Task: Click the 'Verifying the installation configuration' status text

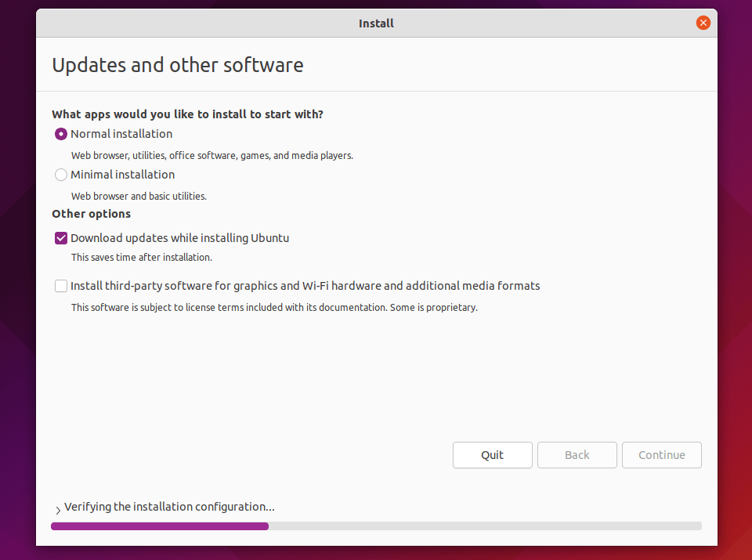Action: coord(169,507)
